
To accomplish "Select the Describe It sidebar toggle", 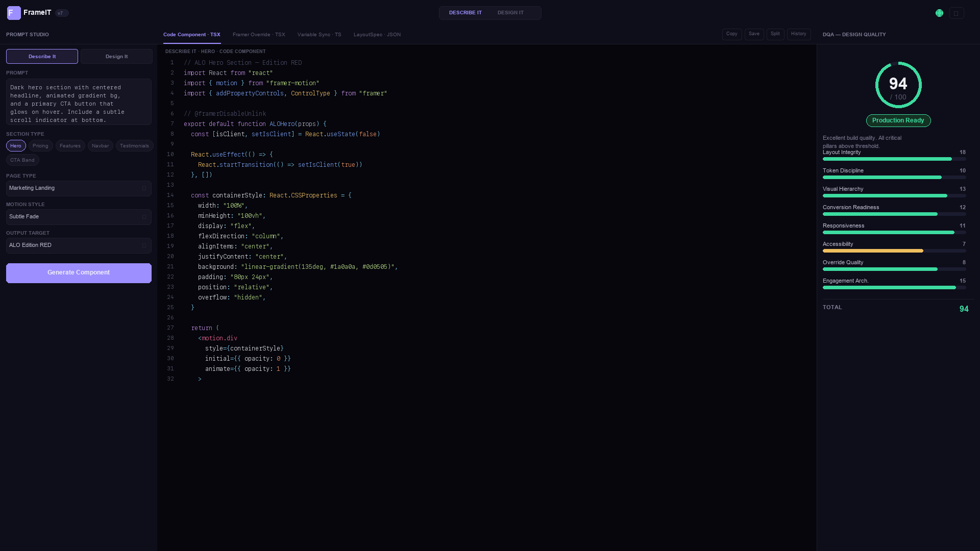I will point(42,57).
